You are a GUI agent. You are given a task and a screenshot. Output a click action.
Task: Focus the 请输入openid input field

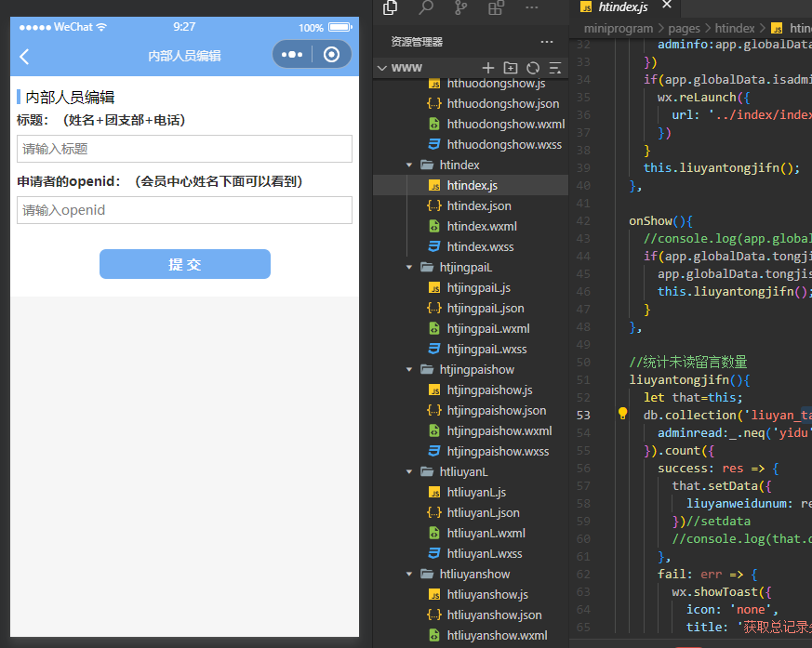(x=184, y=209)
